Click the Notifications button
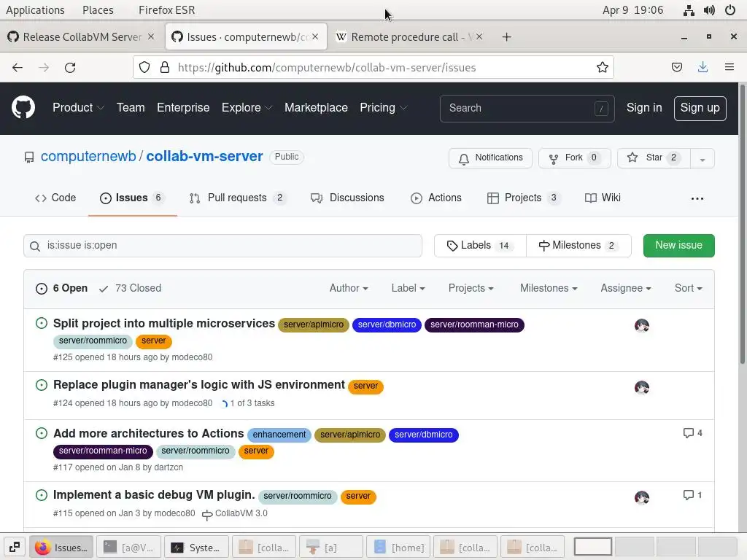The width and height of the screenshot is (747, 560). tap(490, 158)
